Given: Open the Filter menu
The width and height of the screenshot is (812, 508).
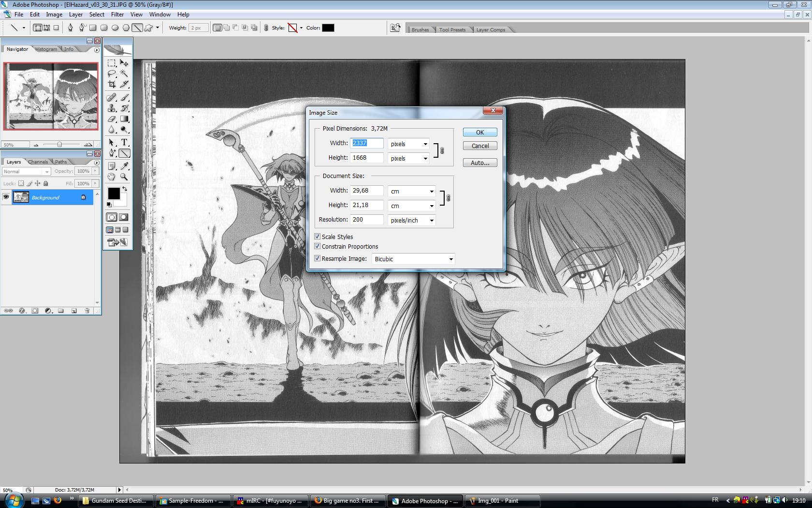Looking at the screenshot, I should [117, 15].
